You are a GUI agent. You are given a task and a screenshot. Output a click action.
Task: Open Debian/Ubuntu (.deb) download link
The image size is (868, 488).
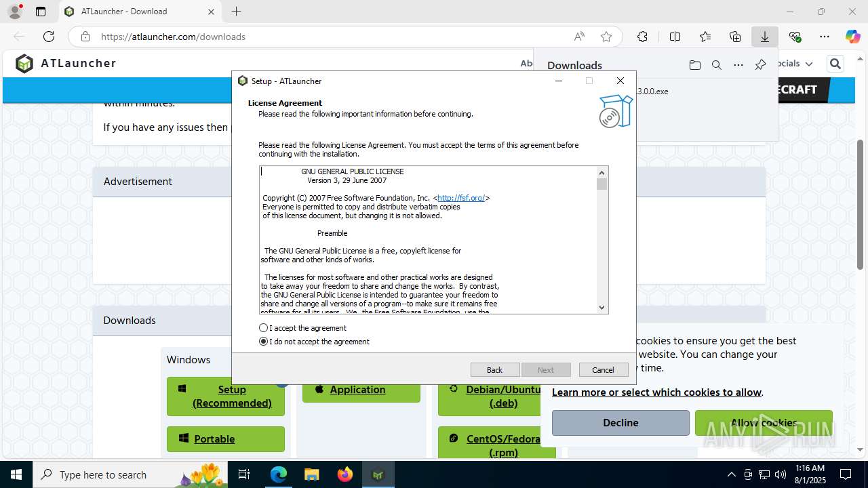497,396
